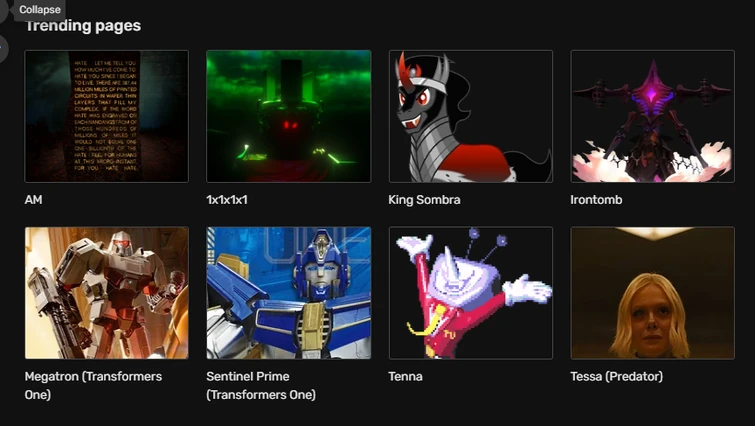Image resolution: width=755 pixels, height=426 pixels.
Task: Open the Irontomb thumbnail image
Action: coord(652,116)
